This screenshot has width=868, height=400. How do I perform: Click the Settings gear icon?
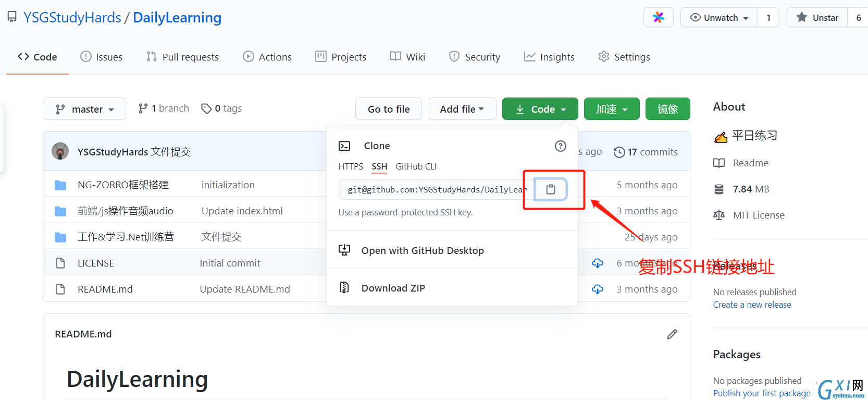(604, 56)
